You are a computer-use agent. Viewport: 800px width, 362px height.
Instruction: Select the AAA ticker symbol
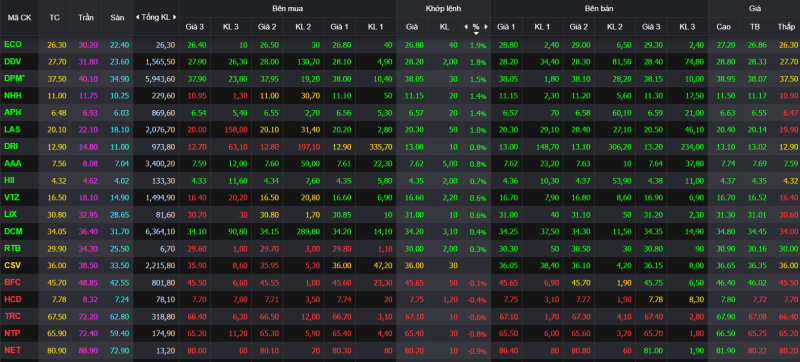(12, 163)
